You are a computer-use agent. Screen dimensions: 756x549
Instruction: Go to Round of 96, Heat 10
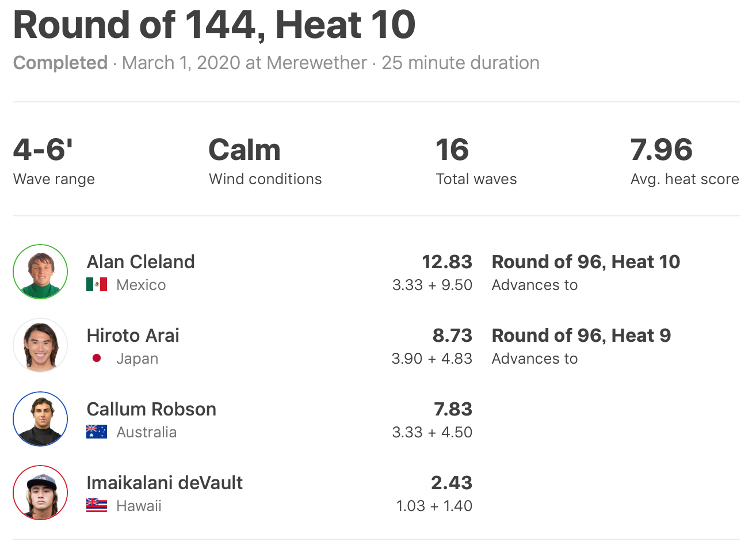586,262
